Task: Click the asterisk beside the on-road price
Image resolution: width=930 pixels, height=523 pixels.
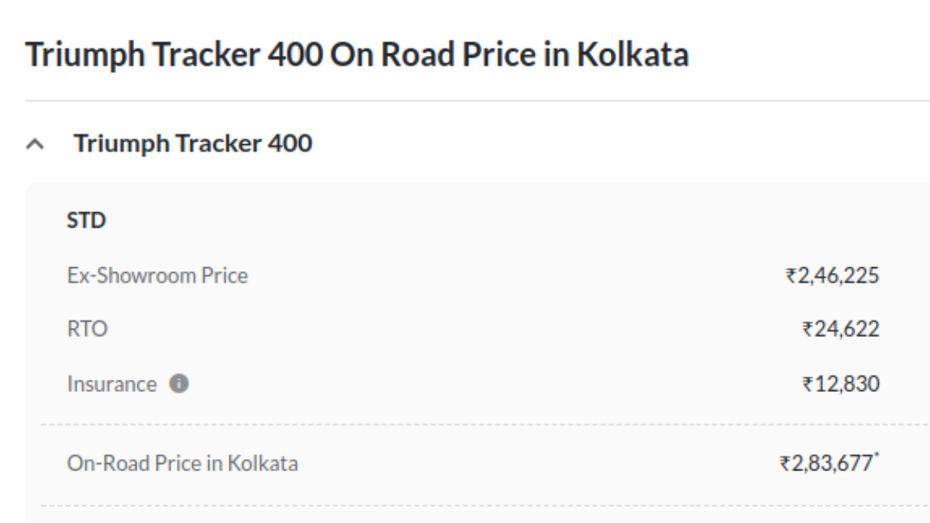Action: point(877,455)
